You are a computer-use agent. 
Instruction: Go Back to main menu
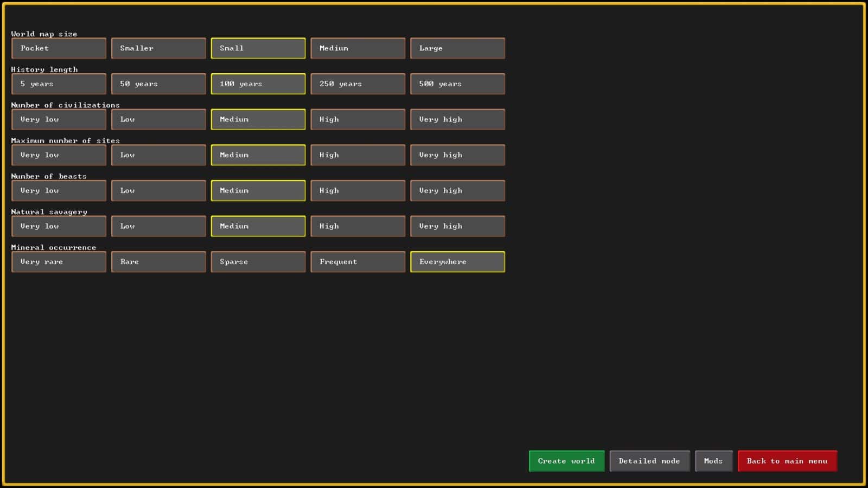point(787,461)
